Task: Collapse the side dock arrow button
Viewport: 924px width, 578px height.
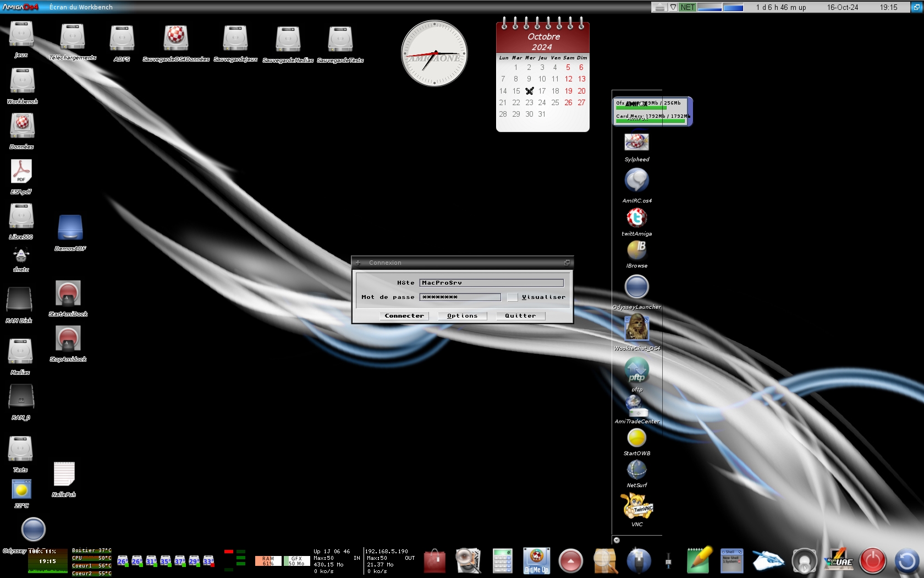Action: (617, 540)
